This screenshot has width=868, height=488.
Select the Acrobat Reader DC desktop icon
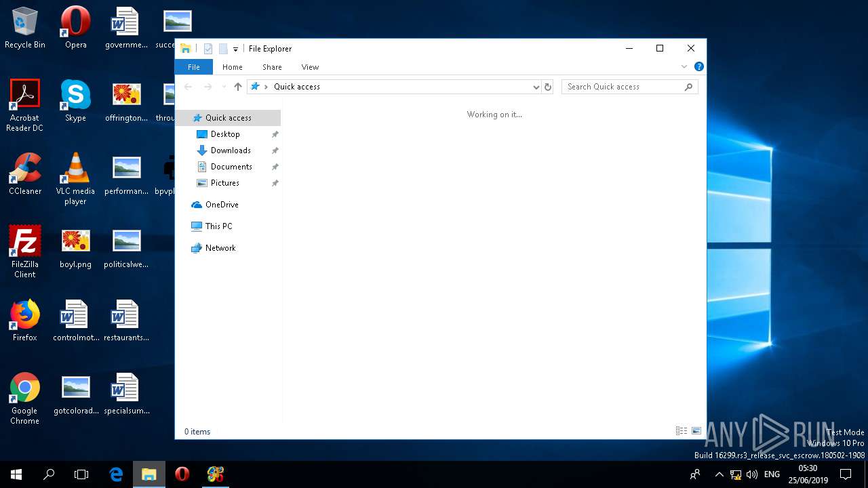[25, 106]
